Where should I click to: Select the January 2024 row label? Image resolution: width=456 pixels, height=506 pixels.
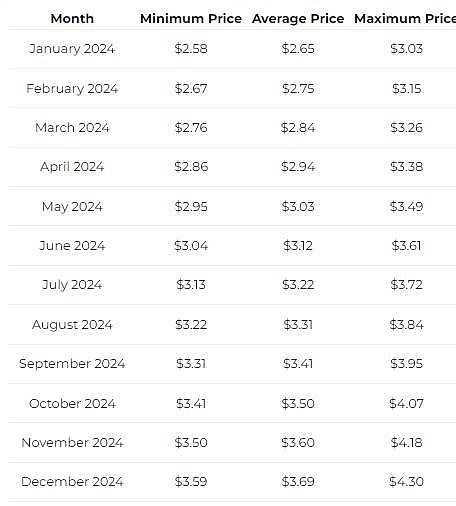pyautogui.click(x=72, y=49)
